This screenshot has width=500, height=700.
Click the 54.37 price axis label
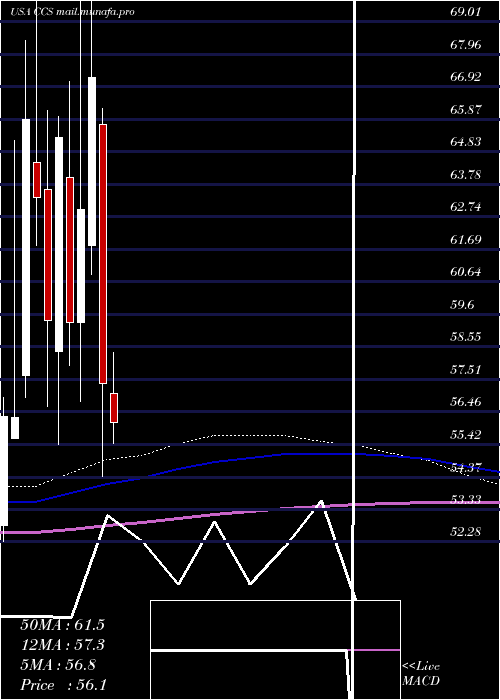pyautogui.click(x=465, y=467)
